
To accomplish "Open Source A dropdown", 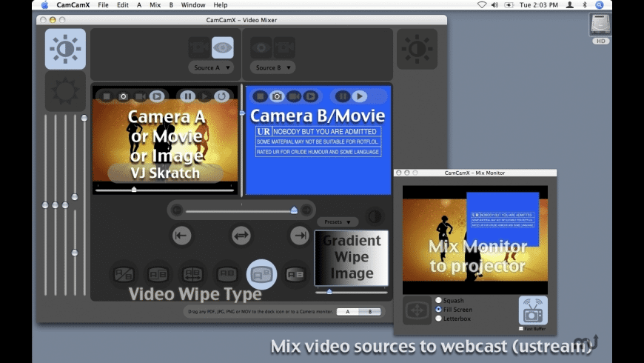I will [x=211, y=67].
